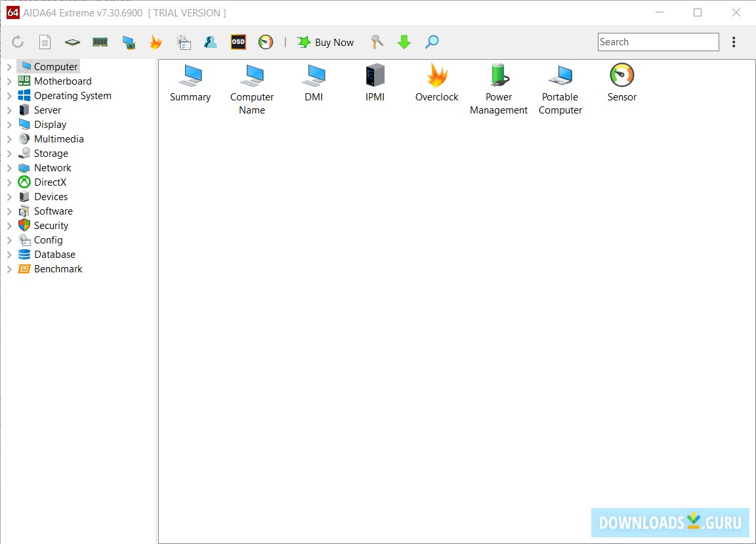Image resolution: width=756 pixels, height=544 pixels.
Task: Select Multimedia in the tree
Action: [x=51, y=139]
